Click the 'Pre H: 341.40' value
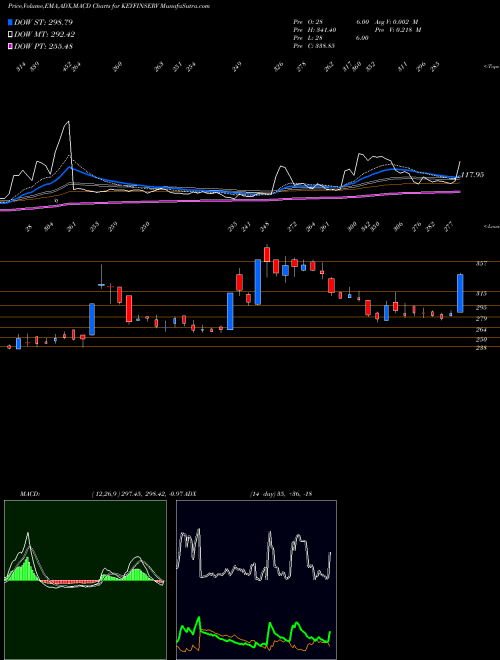Image resolution: width=500 pixels, height=660 pixels. point(315,30)
